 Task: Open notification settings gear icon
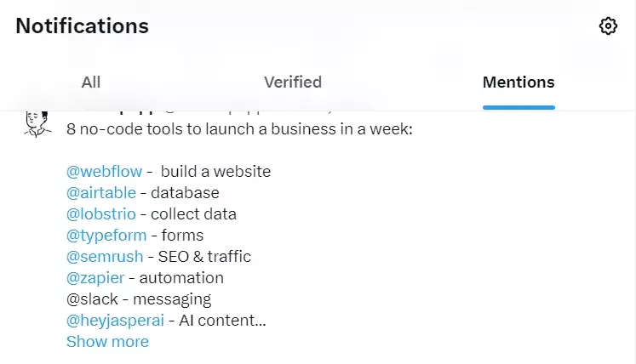click(608, 26)
